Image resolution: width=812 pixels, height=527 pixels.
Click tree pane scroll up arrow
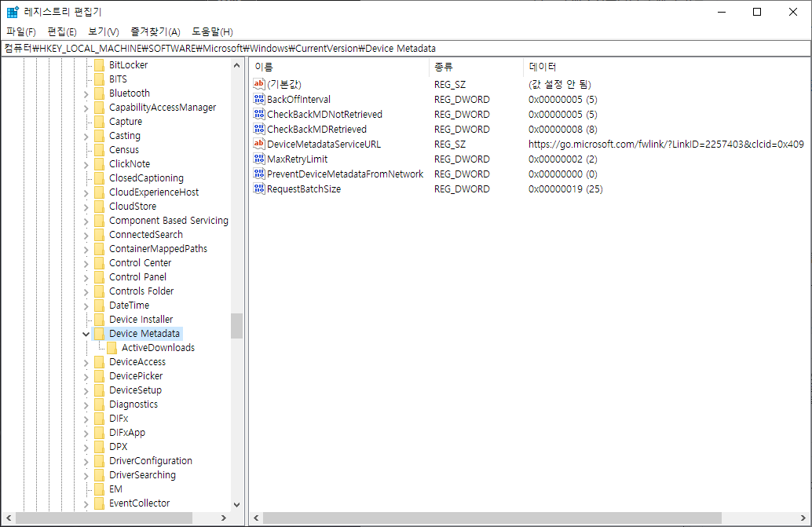(236, 65)
